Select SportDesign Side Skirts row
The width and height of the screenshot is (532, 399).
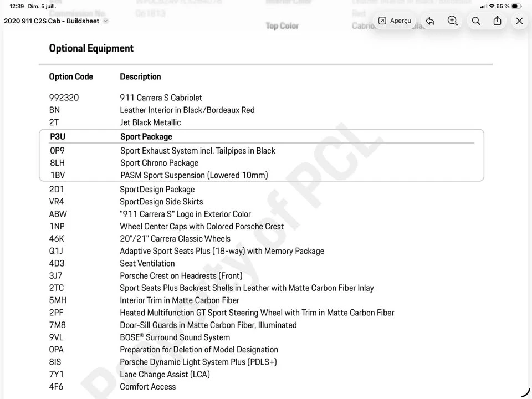(161, 202)
